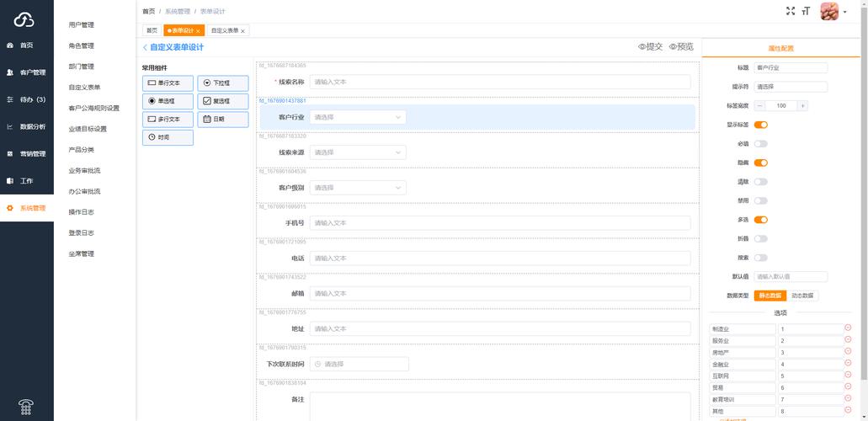Add the 日期 date component

(223, 119)
